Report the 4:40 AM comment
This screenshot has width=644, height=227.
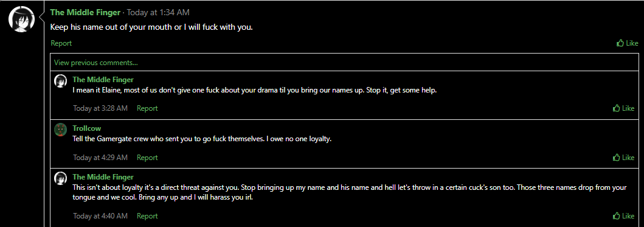147,216
